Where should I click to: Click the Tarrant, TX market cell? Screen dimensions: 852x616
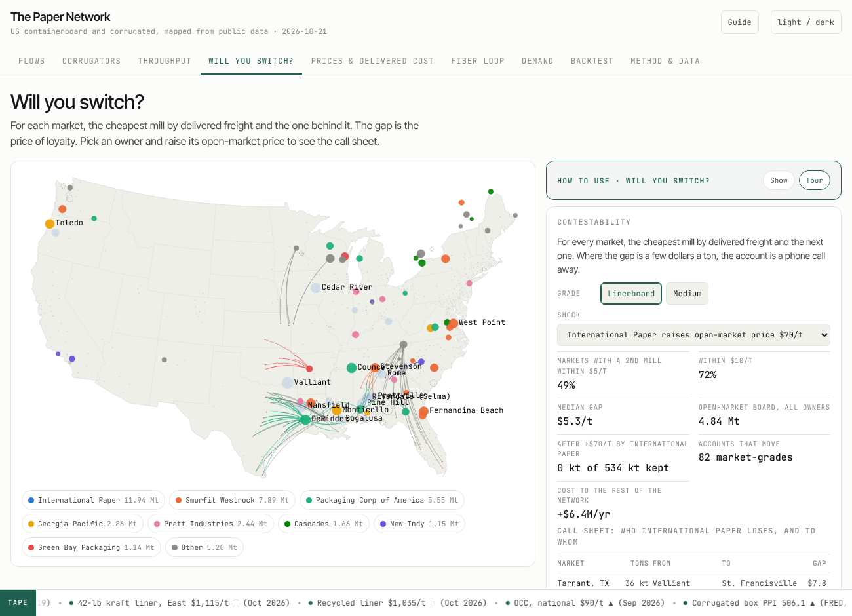[583, 583]
